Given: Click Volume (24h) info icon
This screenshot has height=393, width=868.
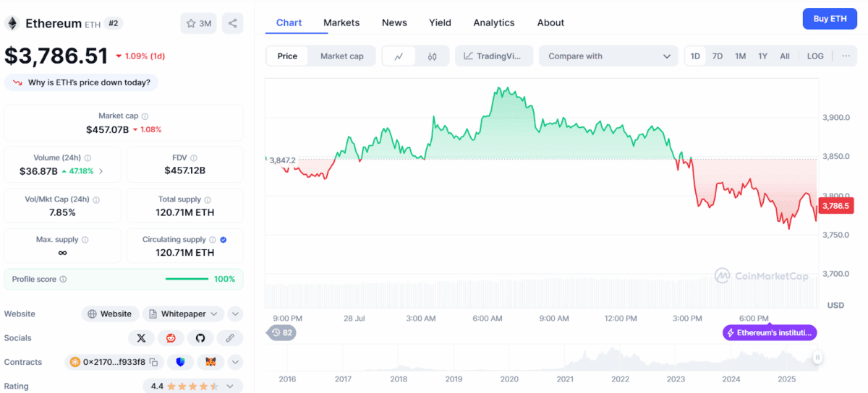Looking at the screenshot, I should tap(88, 158).
